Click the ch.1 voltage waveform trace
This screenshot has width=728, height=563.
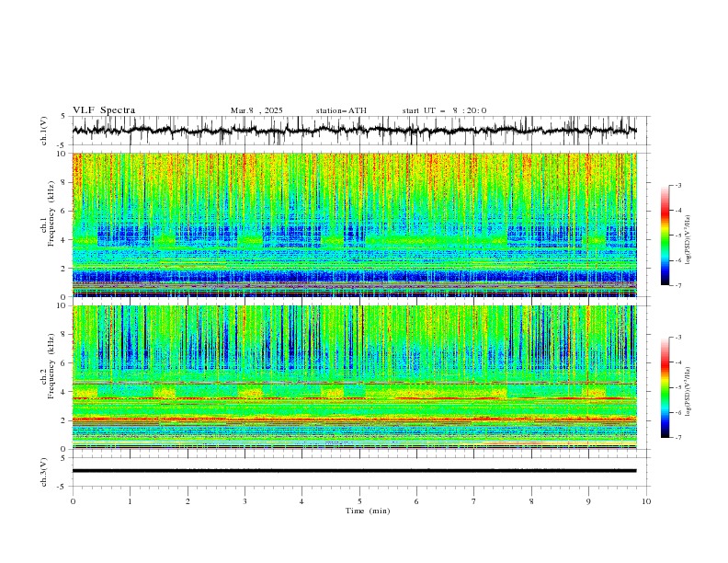point(354,131)
